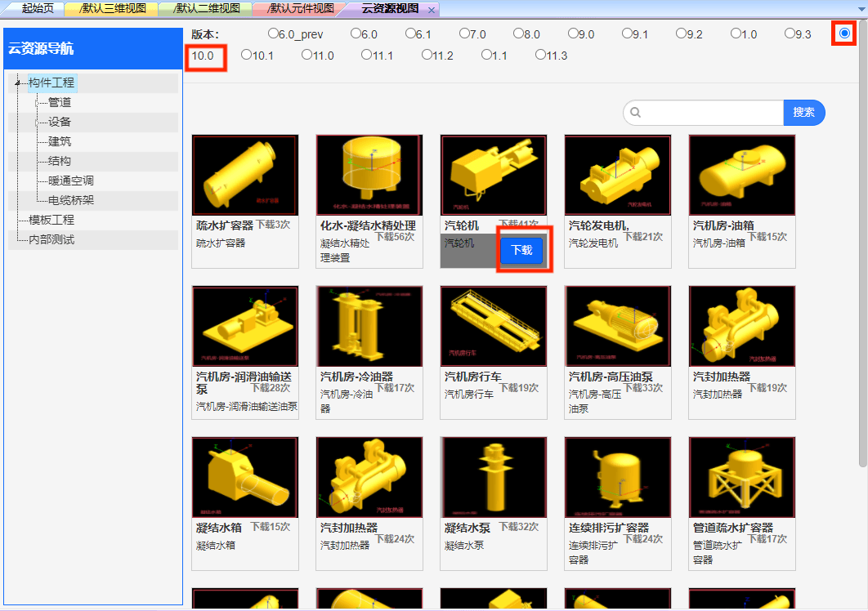The image size is (868, 611).
Task: Click the 疏水扩容器 model thumbnail
Action: [244, 175]
